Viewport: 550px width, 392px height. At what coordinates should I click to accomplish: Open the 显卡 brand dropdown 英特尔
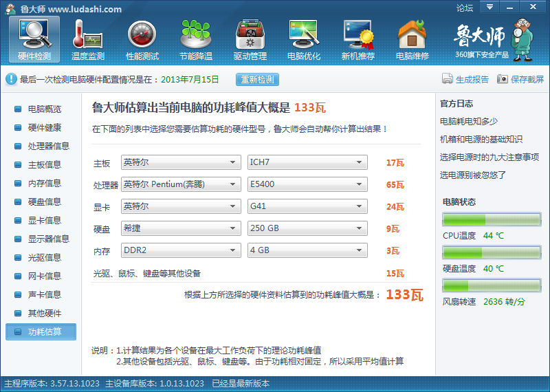pos(181,206)
